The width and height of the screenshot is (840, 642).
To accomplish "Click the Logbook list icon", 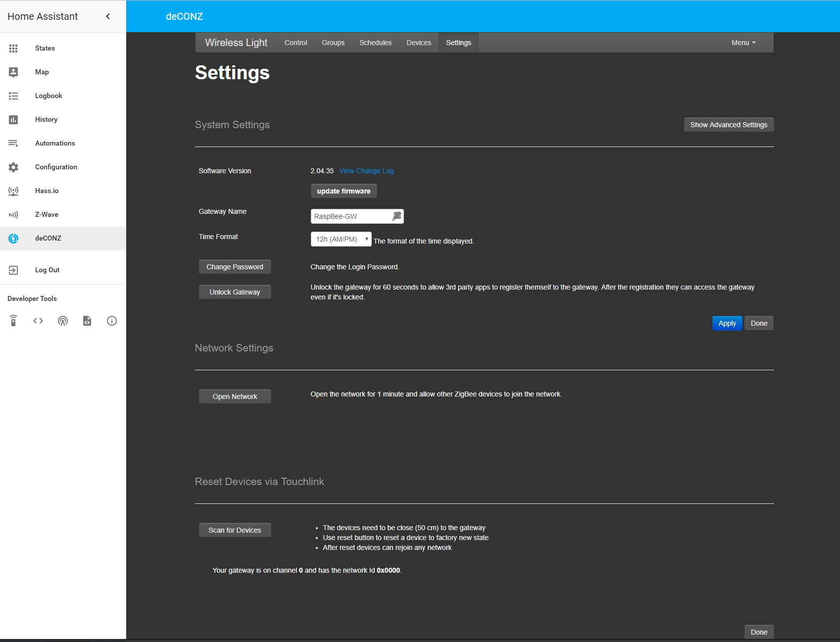I will (x=13, y=96).
